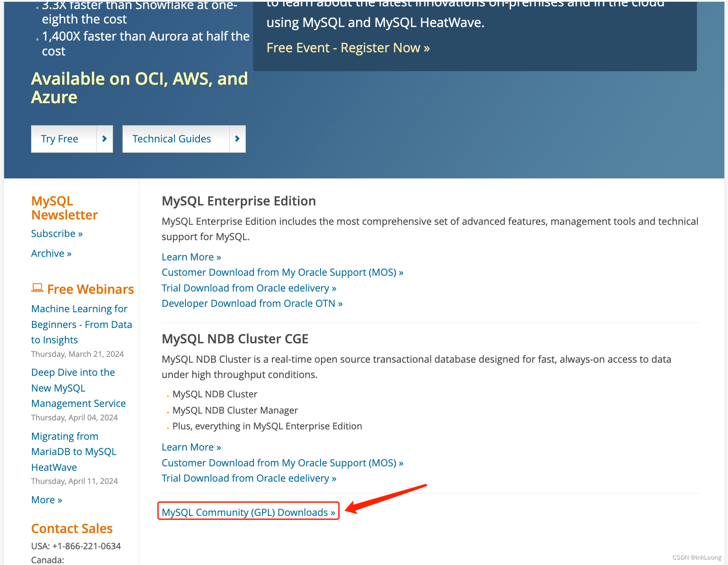The height and width of the screenshot is (565, 728).
Task: Open the newsletter Archive link
Action: tap(51, 253)
